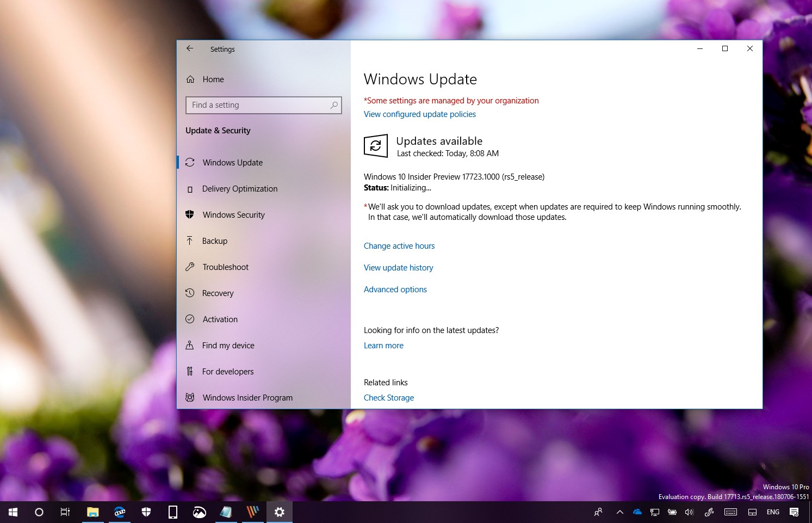Open For developers via its icon
This screenshot has height=523, width=812.
pyautogui.click(x=189, y=371)
